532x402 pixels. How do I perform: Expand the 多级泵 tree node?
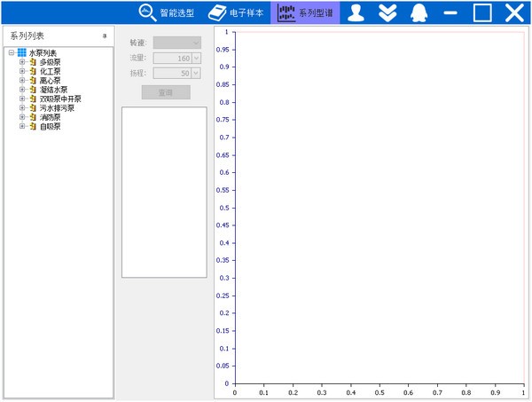(x=22, y=62)
